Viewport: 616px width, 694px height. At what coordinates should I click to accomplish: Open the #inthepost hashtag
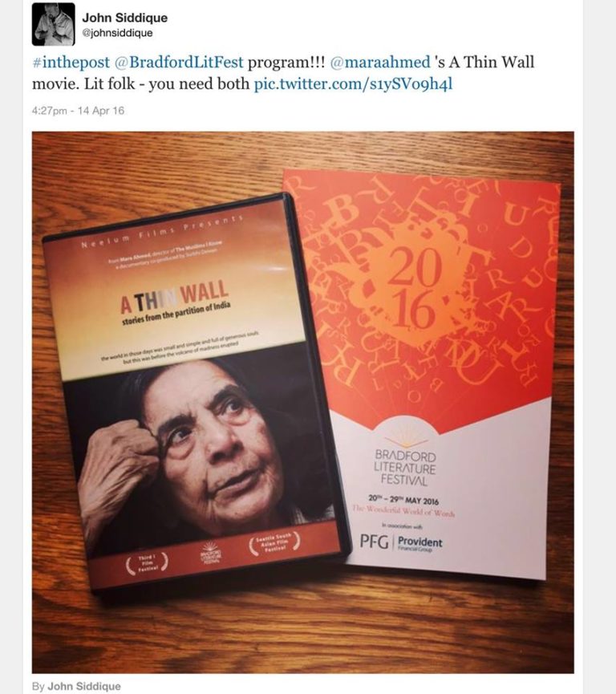pos(71,62)
